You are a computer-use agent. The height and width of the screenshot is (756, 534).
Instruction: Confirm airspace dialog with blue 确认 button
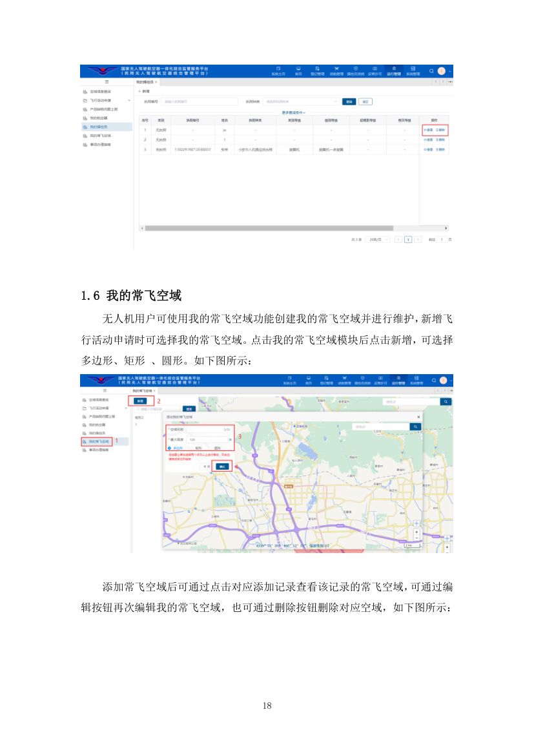[221, 467]
